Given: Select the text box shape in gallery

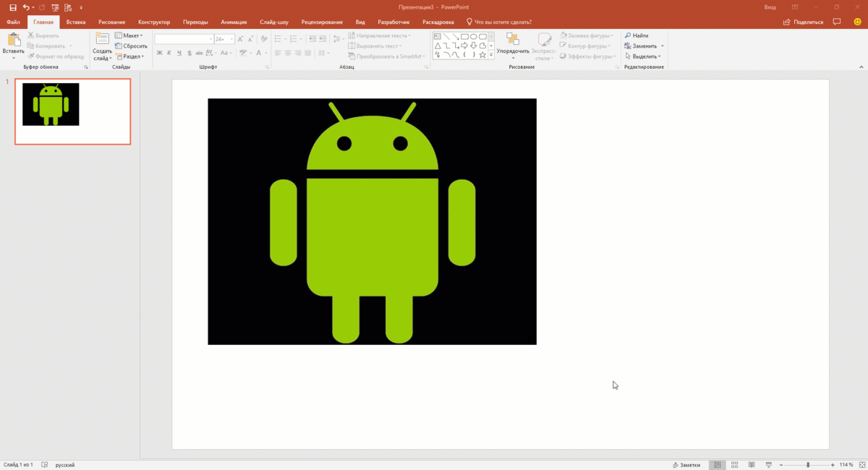Looking at the screenshot, I should click(438, 36).
